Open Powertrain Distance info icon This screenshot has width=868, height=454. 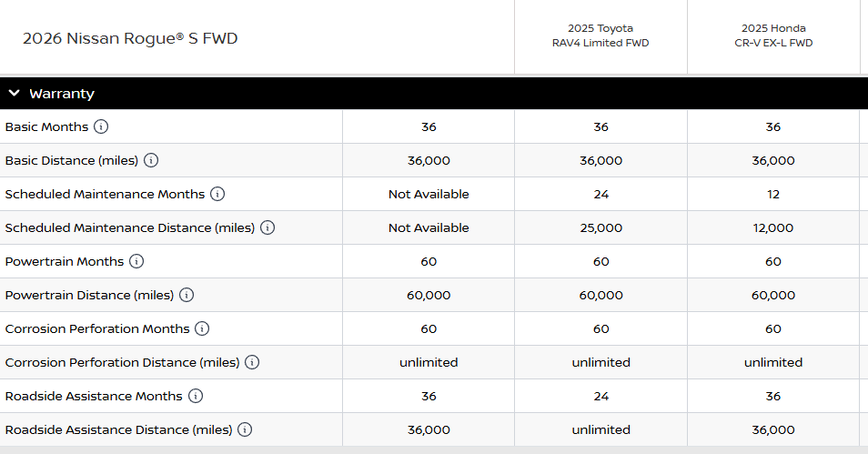[187, 295]
